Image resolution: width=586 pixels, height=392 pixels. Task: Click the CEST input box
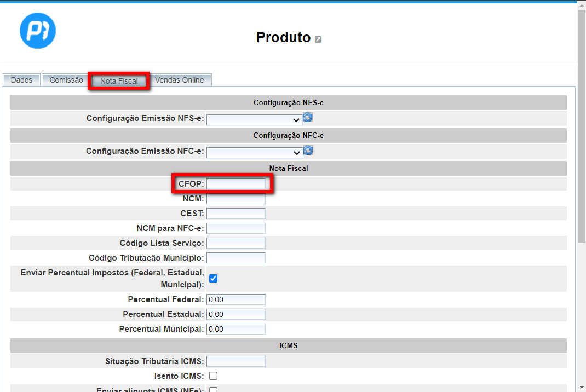[235, 214]
